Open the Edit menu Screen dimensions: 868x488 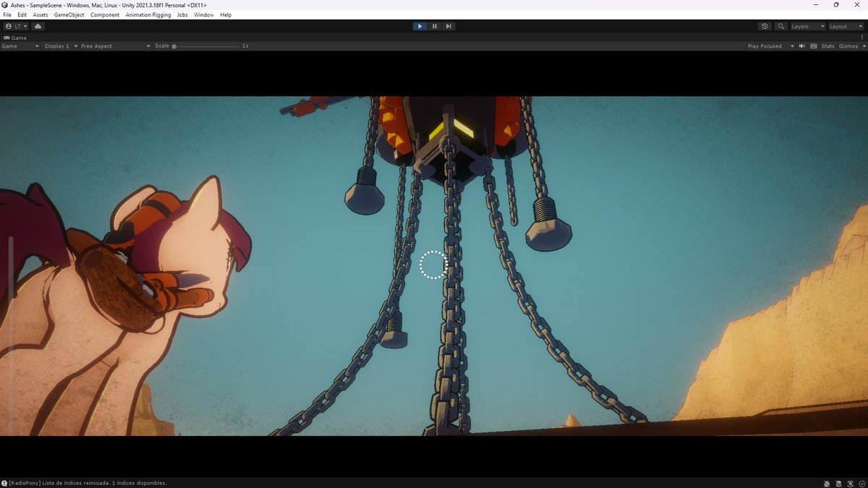[22, 14]
